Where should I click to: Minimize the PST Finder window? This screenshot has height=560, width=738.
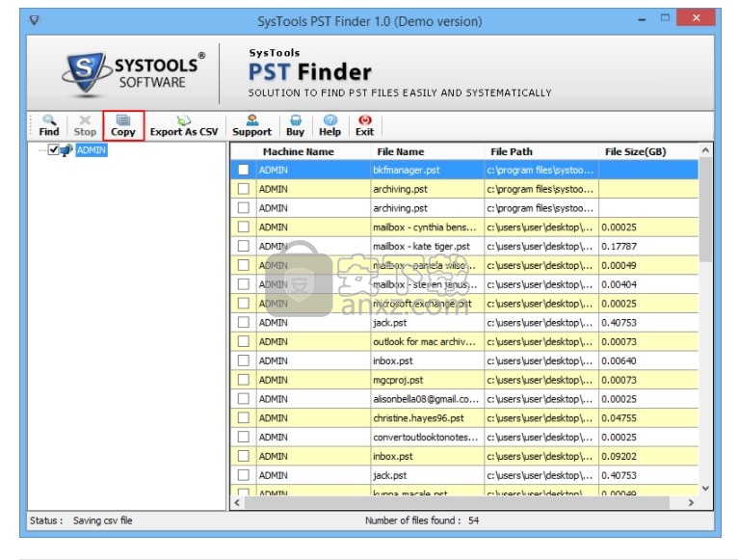(642, 19)
